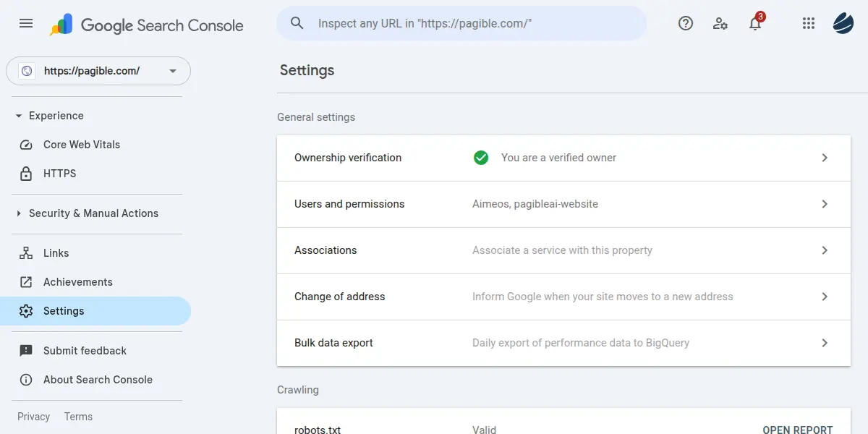Click the Google Search Console logo
Viewport: 868px width, 434px height.
[146, 25]
